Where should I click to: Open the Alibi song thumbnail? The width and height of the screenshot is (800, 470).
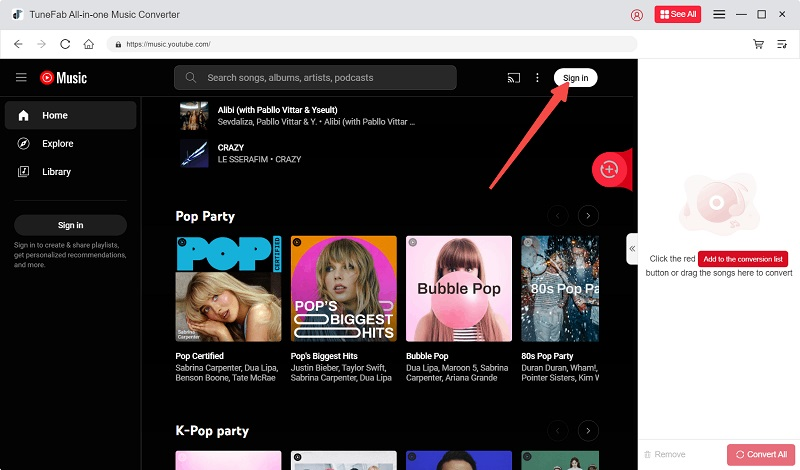[194, 116]
